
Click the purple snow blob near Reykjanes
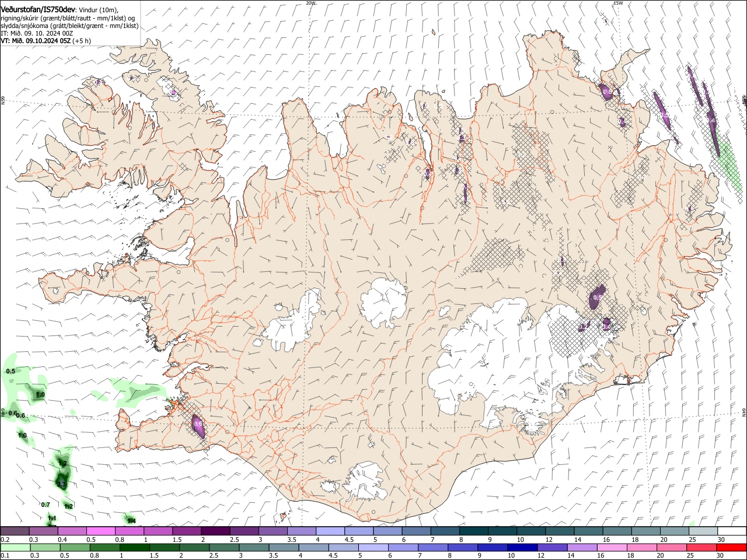click(x=198, y=426)
